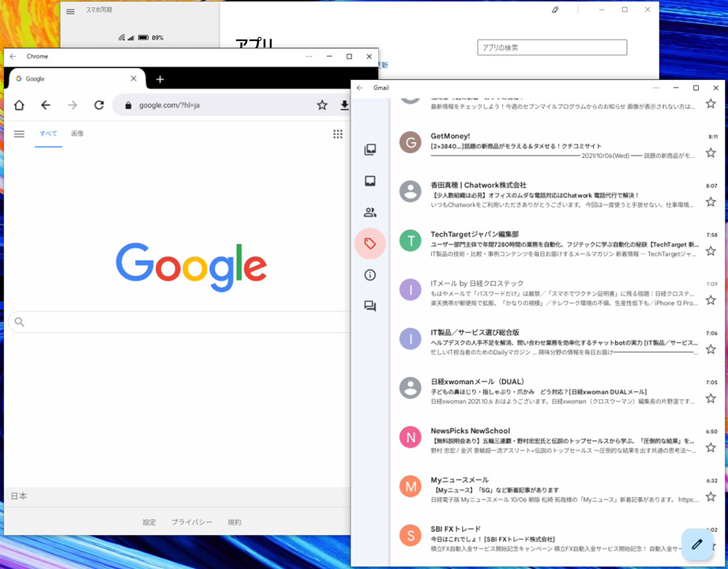Open IT製品／サービス選び総合版 email
Viewport: 728px width, 569px height.
[557, 342]
